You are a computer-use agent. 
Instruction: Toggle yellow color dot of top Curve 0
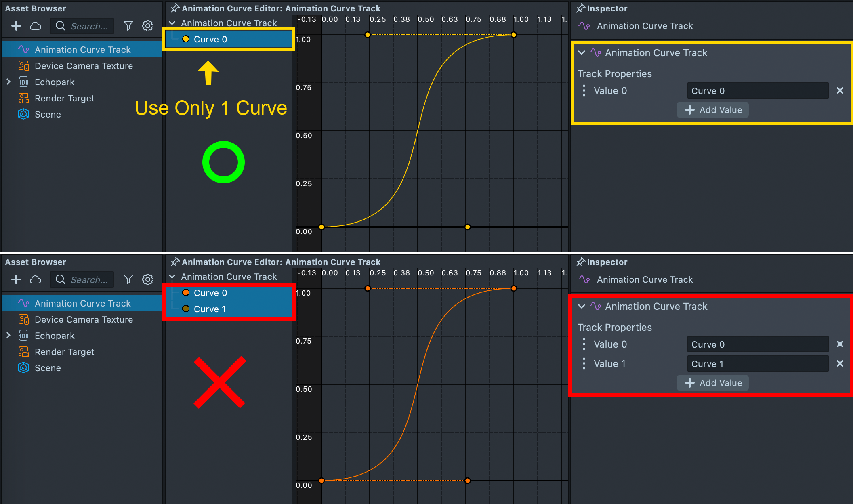tap(186, 39)
